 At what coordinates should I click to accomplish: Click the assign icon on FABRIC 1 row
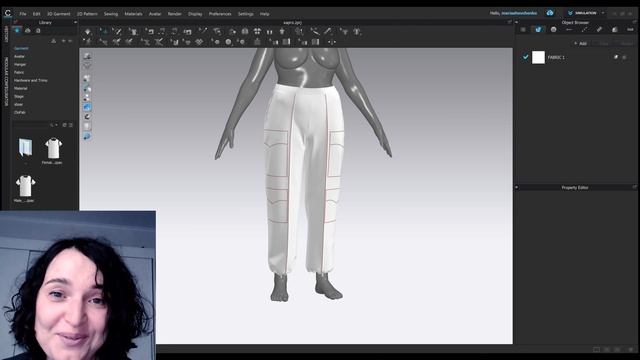616,57
